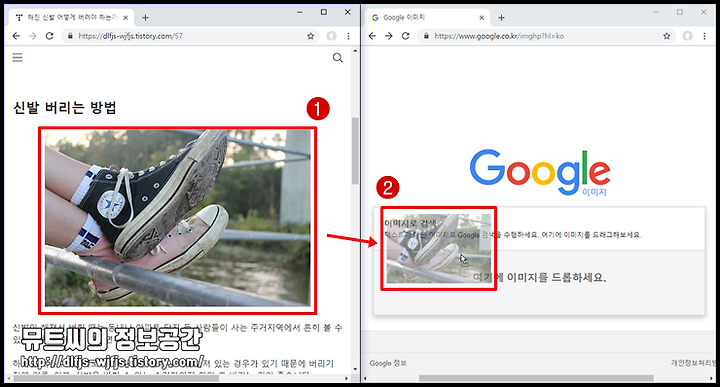Reload the tistory page in left window
The height and width of the screenshot is (387, 720).
point(50,36)
